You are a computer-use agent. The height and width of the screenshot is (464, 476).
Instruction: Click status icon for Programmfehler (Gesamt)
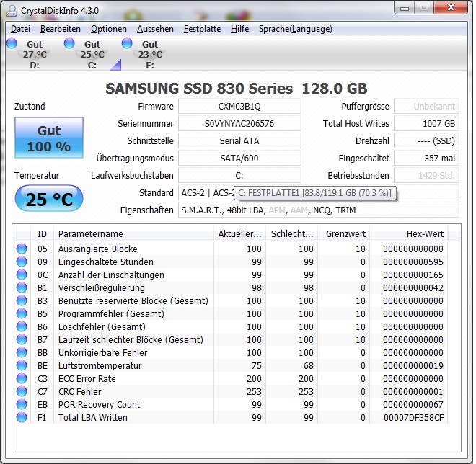pyautogui.click(x=22, y=313)
